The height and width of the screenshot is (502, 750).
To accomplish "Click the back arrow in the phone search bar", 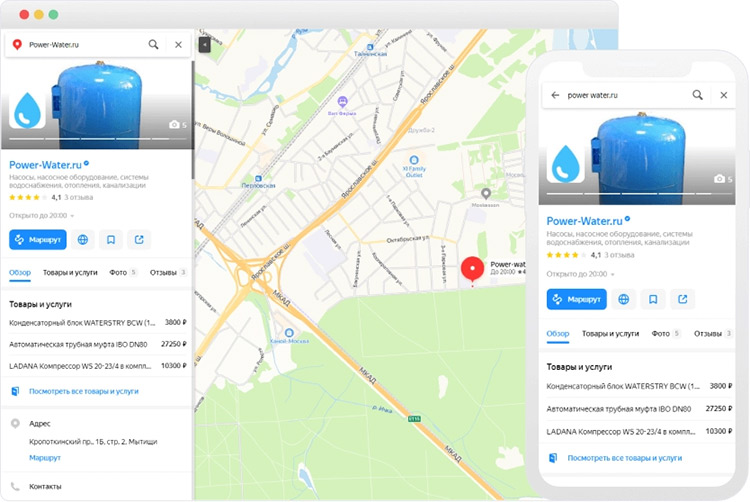I will 555,95.
